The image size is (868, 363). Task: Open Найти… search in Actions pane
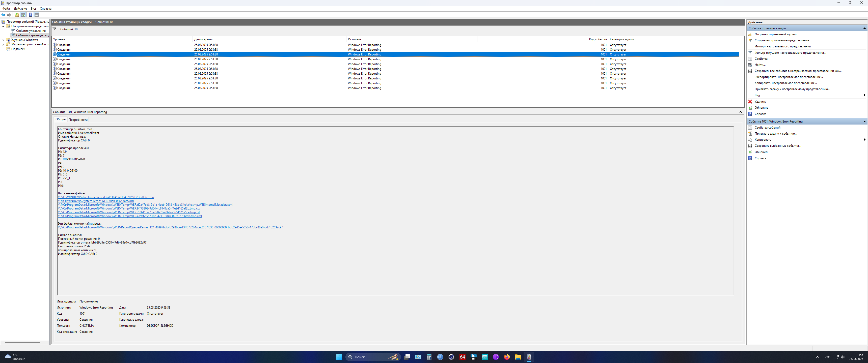pyautogui.click(x=760, y=65)
